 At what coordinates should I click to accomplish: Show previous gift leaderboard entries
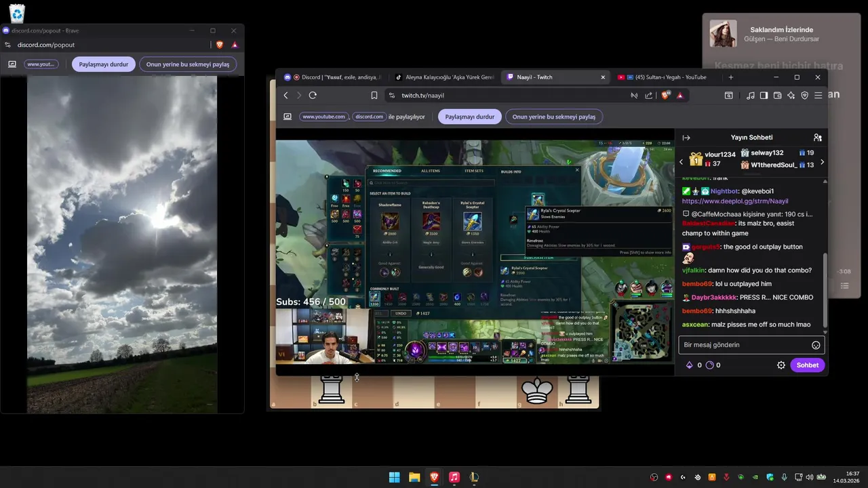[682, 162]
